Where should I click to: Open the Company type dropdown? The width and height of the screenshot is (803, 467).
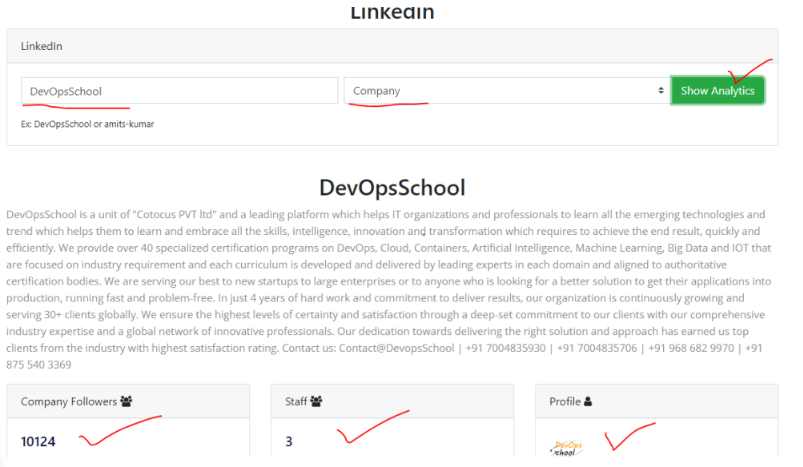pyautogui.click(x=507, y=91)
